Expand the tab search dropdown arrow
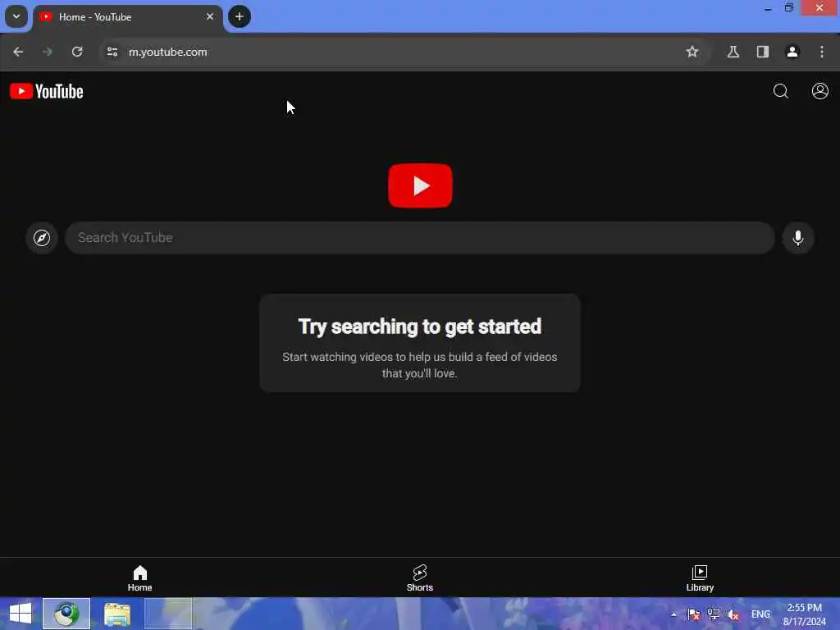840x630 pixels. tap(16, 16)
